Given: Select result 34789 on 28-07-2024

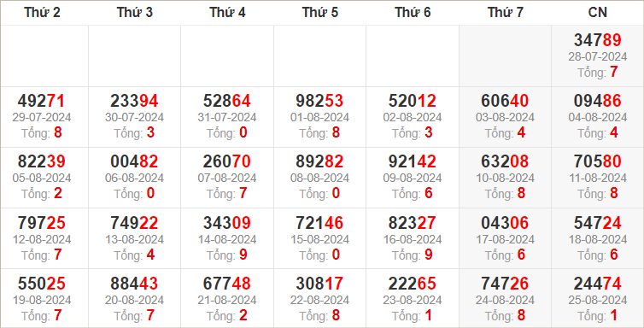Looking at the screenshot, I should click(598, 40).
